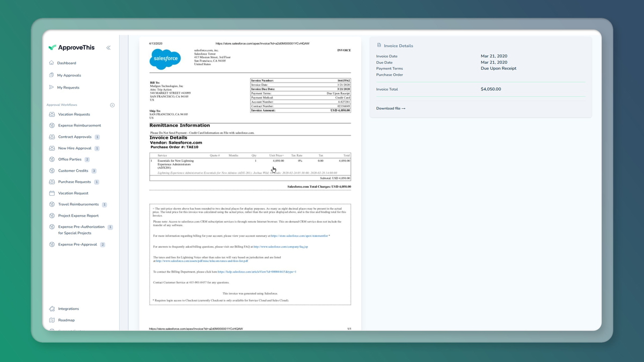This screenshot has width=644, height=362.
Task: Collapse the sidebar with the double chevron
Action: point(108,47)
